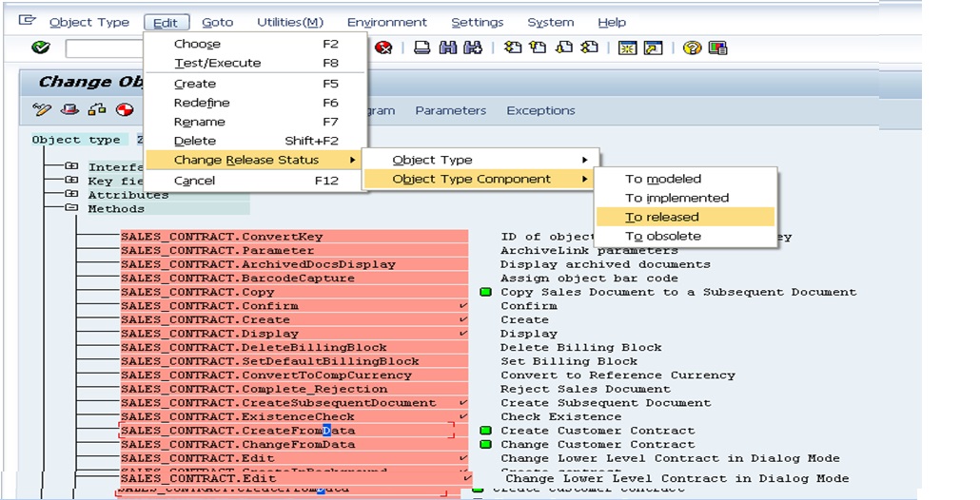Select SALES_CONTRACT.Confirm method
980x500 pixels.
(294, 306)
